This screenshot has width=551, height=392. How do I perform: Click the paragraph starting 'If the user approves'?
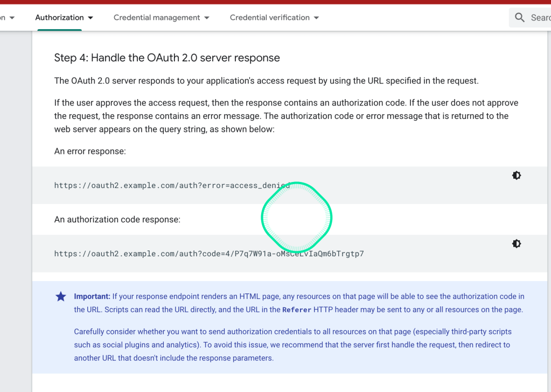point(286,116)
